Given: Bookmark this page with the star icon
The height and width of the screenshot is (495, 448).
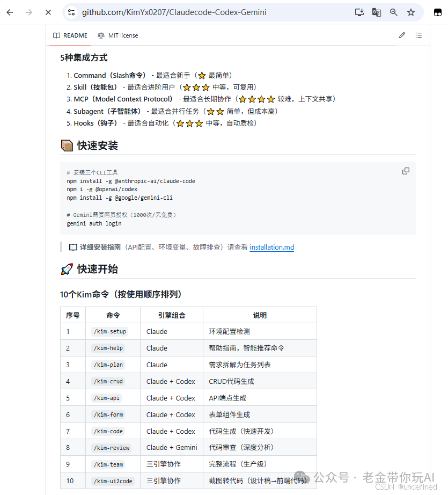Looking at the screenshot, I should click(x=411, y=12).
